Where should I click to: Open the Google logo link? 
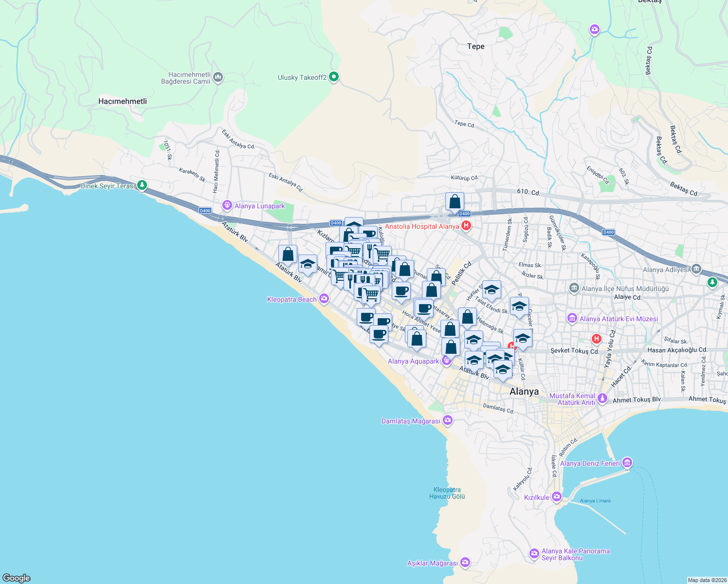pos(17,578)
